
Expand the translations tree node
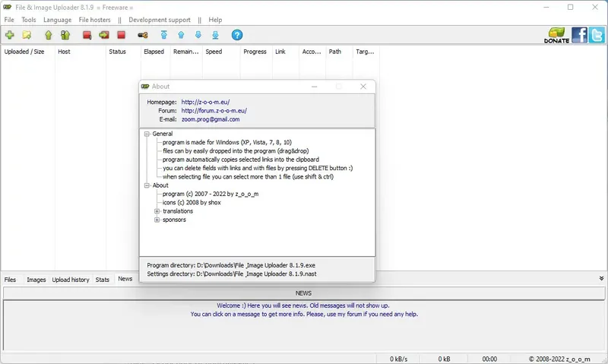click(157, 211)
